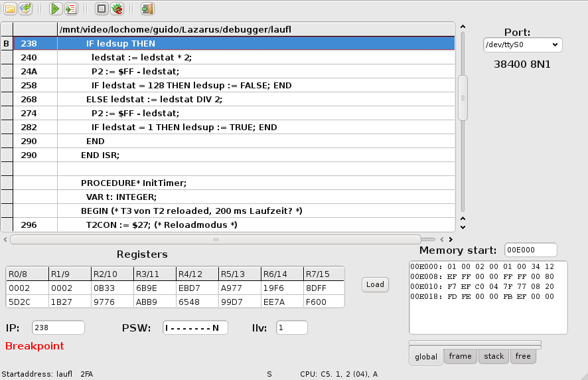588x380 pixels.
Task: Click the debugger reset bug icon
Action: (x=117, y=9)
